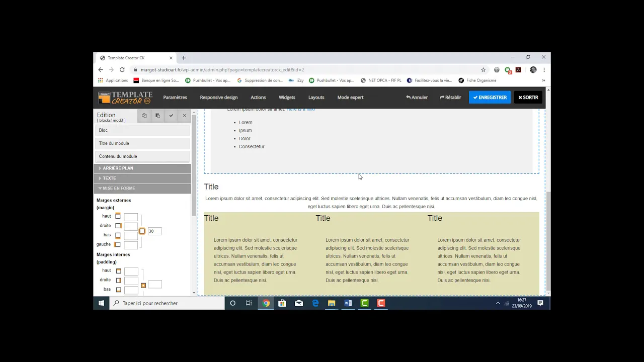The height and width of the screenshot is (362, 644).
Task: Open the Windows notification center icon
Action: pyautogui.click(x=540, y=303)
